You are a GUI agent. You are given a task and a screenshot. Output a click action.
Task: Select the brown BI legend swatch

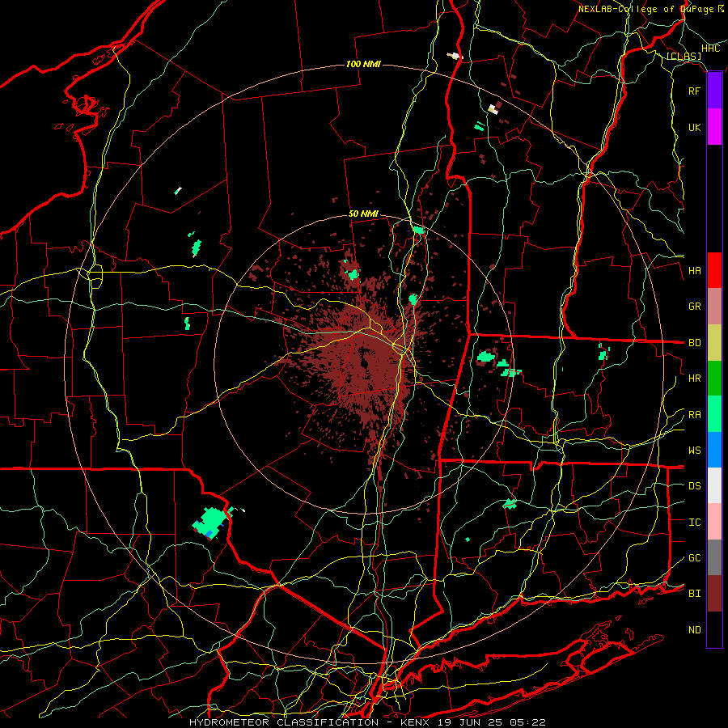pos(714,594)
